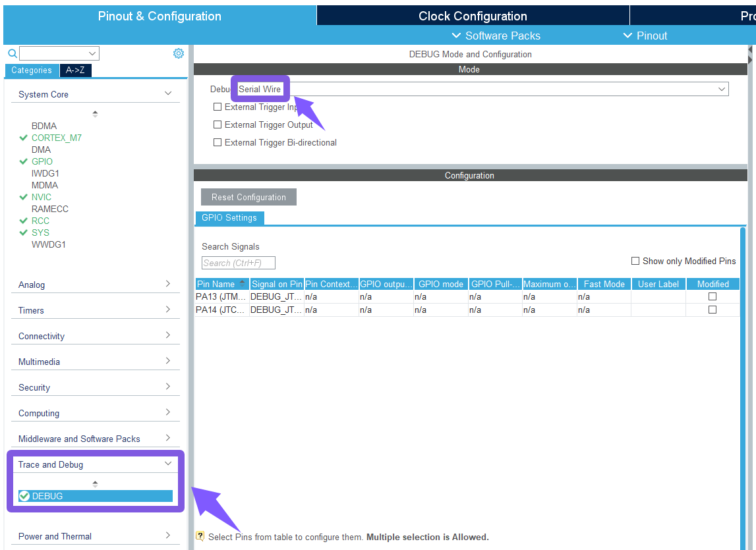
Task: Collapse the Trace and Debug category
Action: point(168,464)
